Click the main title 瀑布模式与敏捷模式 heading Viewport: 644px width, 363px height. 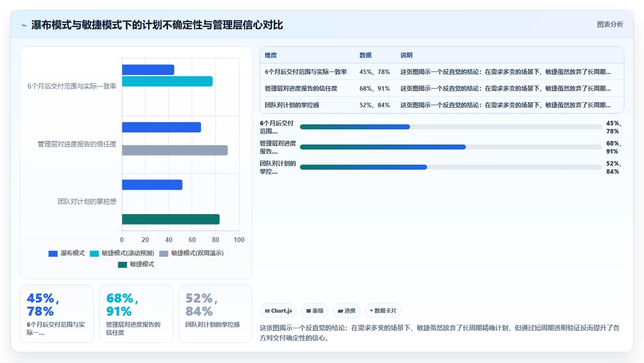pos(157,25)
